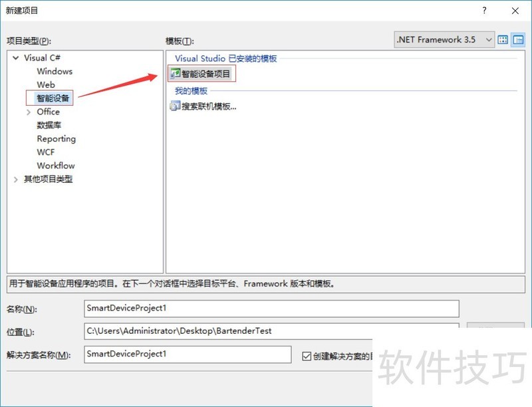Image resolution: width=532 pixels, height=407 pixels.
Task: Click the help question mark icon
Action: click(483, 11)
